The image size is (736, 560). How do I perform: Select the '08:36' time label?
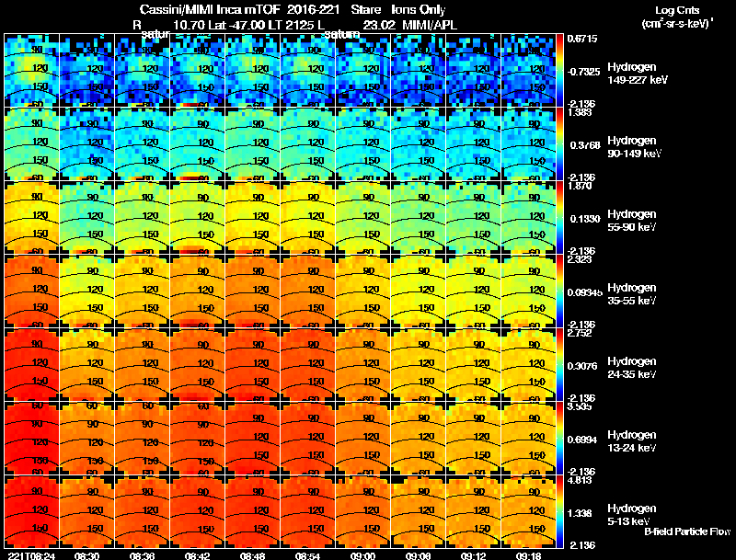[x=143, y=555]
